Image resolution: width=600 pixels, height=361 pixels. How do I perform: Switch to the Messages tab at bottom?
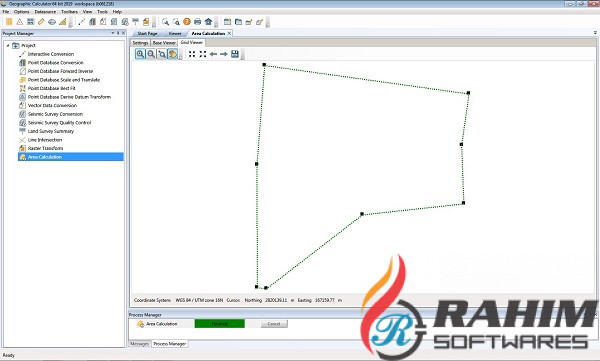pos(140,344)
